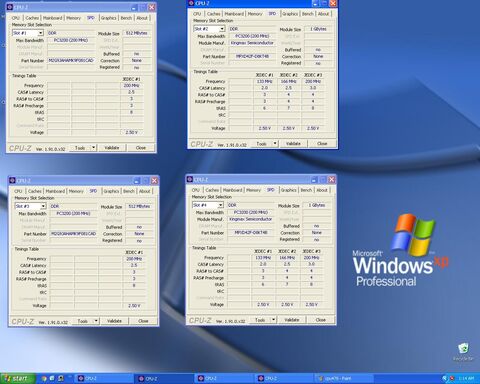Open the Recycle Bin desktop icon
This screenshot has width=480, height=384.
coord(463,352)
